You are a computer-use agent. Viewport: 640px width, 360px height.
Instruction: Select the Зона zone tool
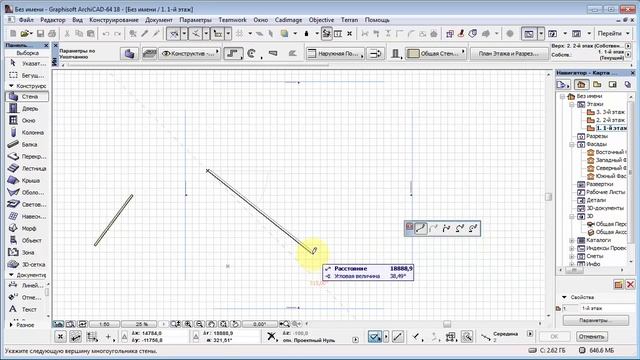pyautogui.click(x=27, y=253)
